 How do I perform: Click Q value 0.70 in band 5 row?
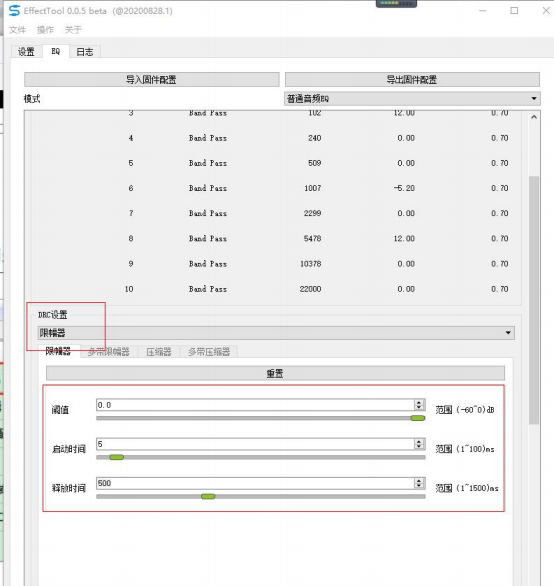coord(500,163)
